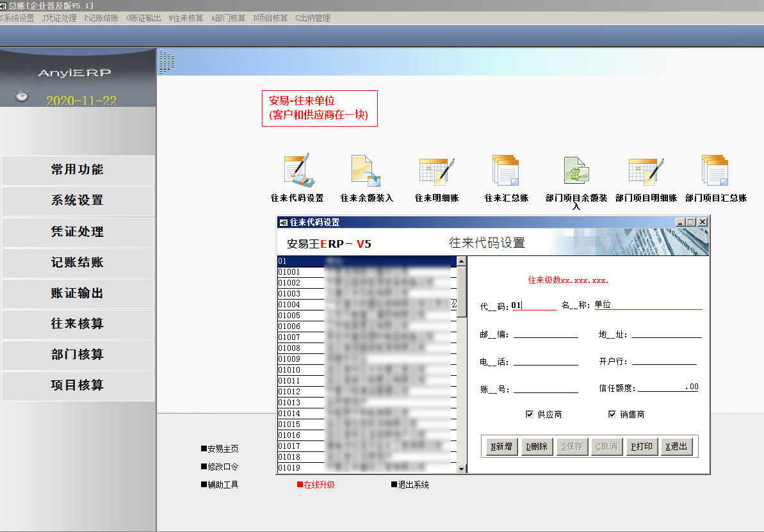Open 往来汇总账 icon
Image resolution: width=764 pixels, height=532 pixels.
506,170
